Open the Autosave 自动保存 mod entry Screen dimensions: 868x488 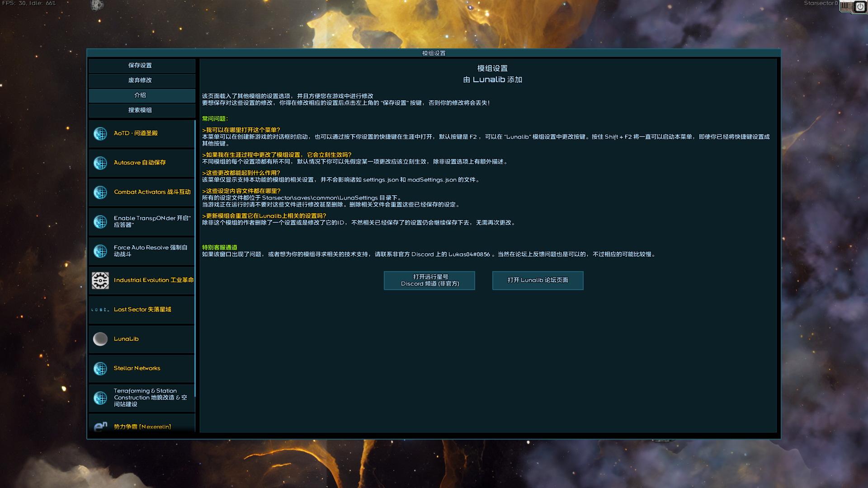(100, 164)
